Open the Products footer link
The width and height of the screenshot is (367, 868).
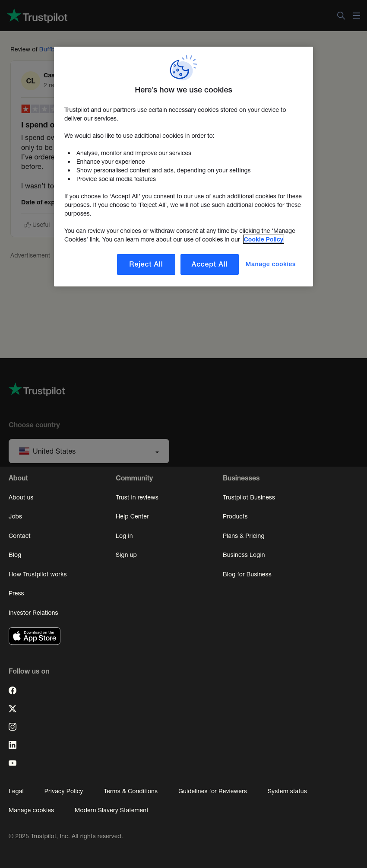click(235, 516)
